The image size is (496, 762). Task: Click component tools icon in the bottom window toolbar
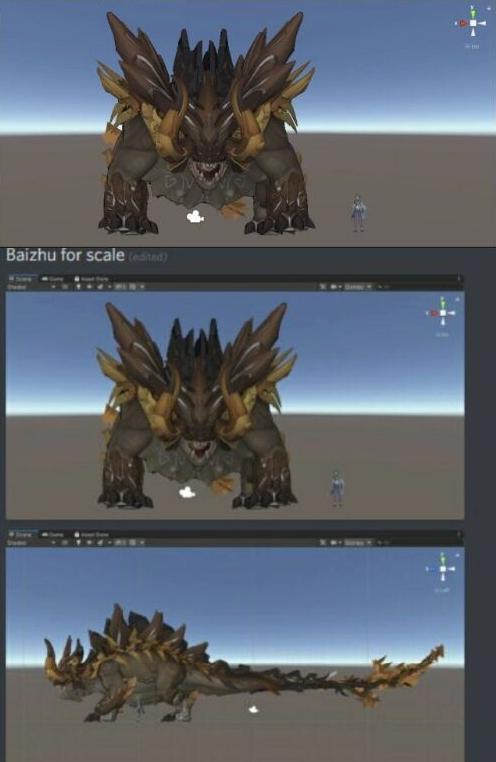[323, 542]
